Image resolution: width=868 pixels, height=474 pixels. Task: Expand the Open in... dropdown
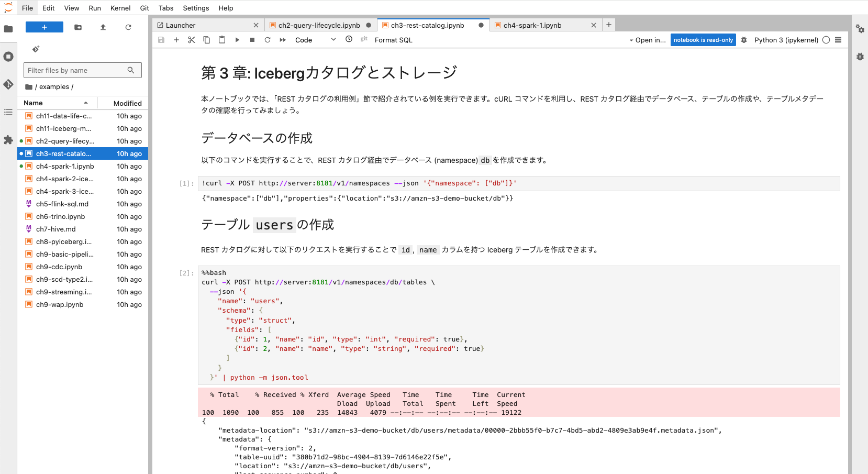pyautogui.click(x=648, y=40)
